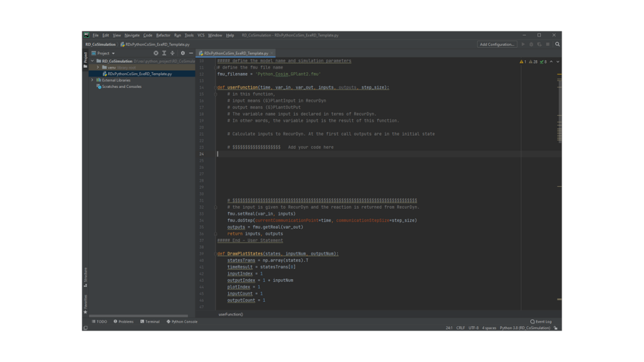The height and width of the screenshot is (362, 644).
Task: Hide the Project panel with minus icon
Action: pos(191,53)
